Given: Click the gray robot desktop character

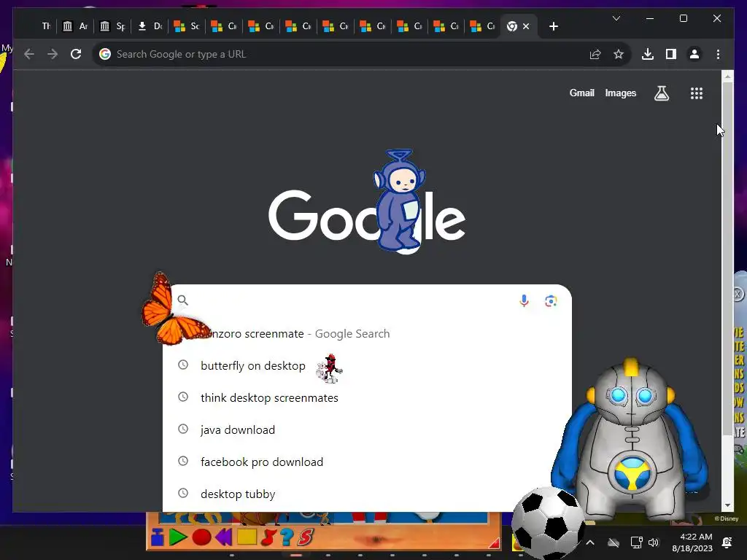Looking at the screenshot, I should pyautogui.click(x=630, y=438).
